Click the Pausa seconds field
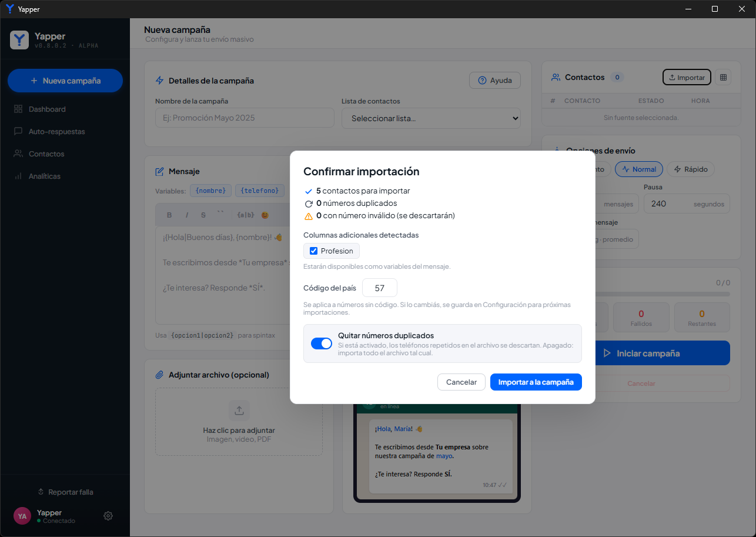756x537 pixels. pos(687,204)
